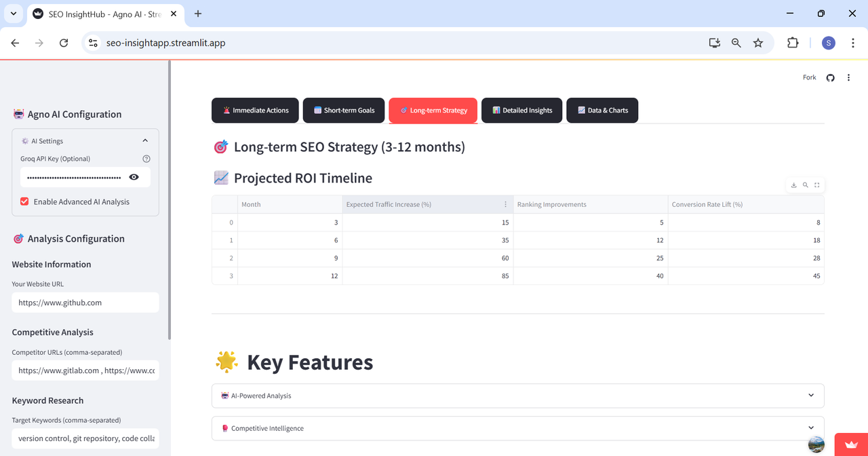Select conversion rate lift cell 28

coord(746,258)
